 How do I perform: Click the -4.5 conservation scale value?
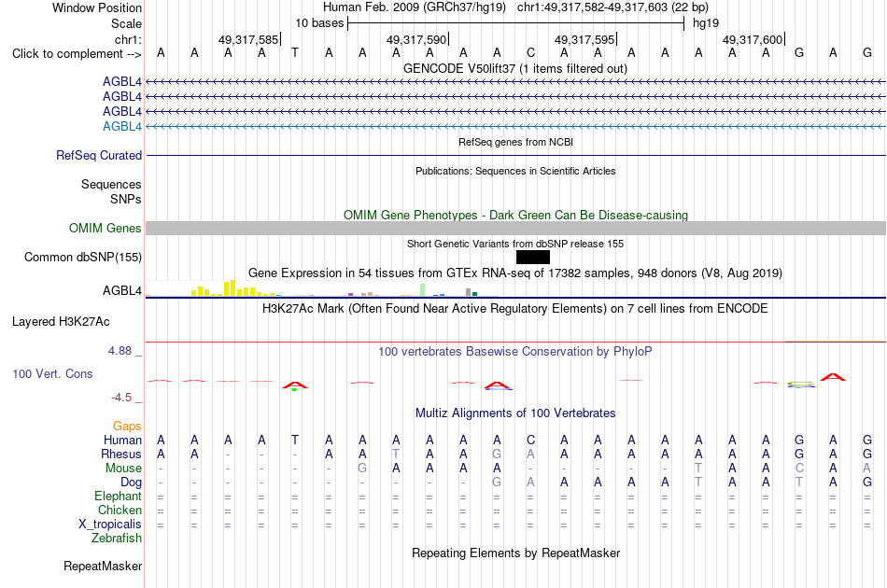pos(121,398)
